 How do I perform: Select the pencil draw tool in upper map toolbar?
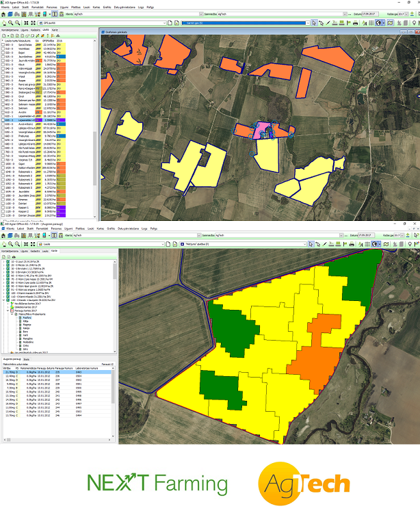328,23
